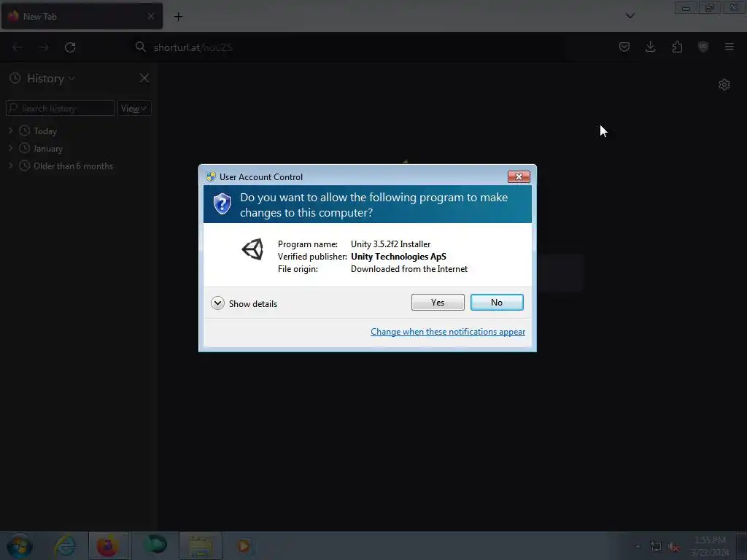Click Yes in User Account Control dialog
The height and width of the screenshot is (560, 747).
tap(438, 303)
